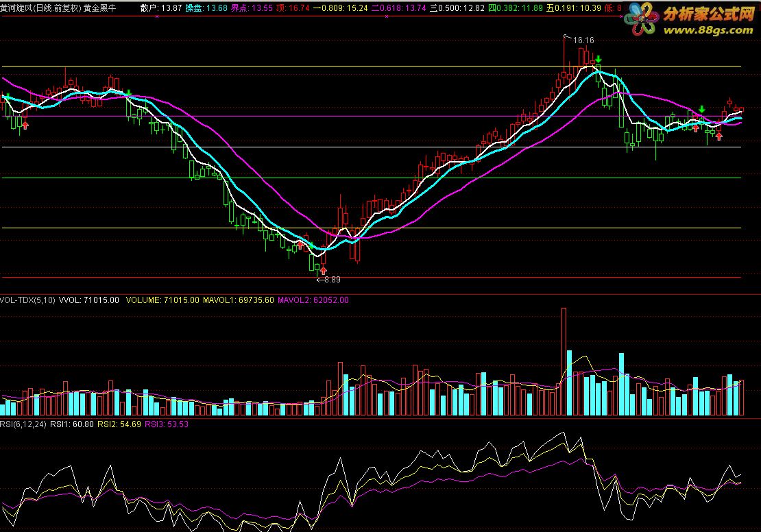This screenshot has width=761, height=532.
Task: Click the 一0.809: 15.24 level readout
Action: click(x=340, y=8)
